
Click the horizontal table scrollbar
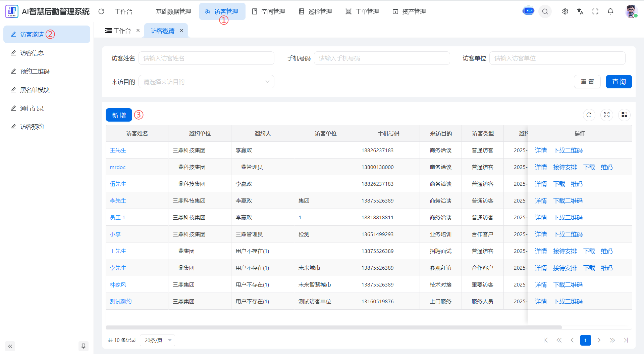coord(333,327)
